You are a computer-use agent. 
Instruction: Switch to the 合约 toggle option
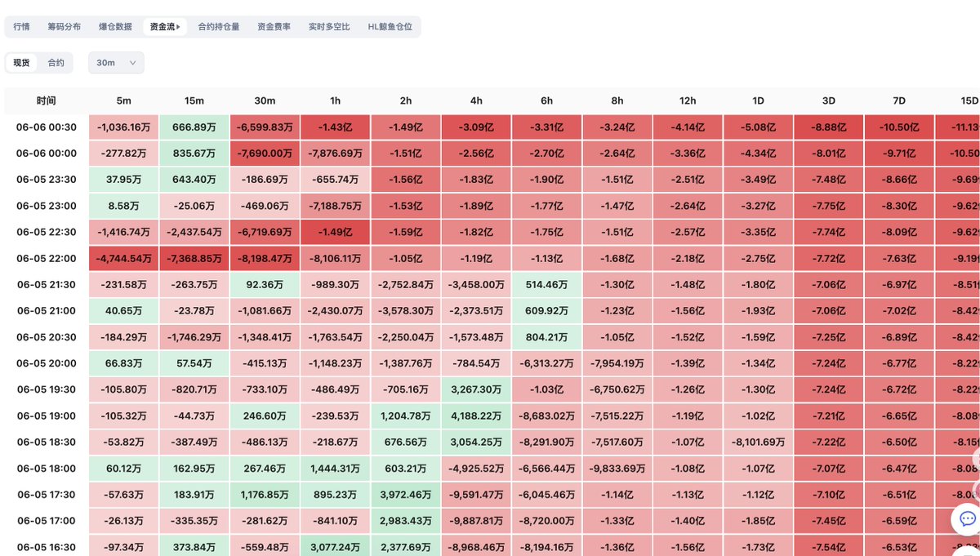point(56,63)
